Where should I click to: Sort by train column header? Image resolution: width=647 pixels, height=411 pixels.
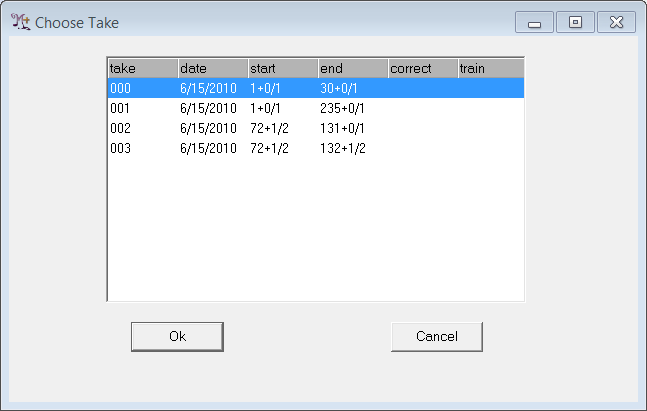489,68
